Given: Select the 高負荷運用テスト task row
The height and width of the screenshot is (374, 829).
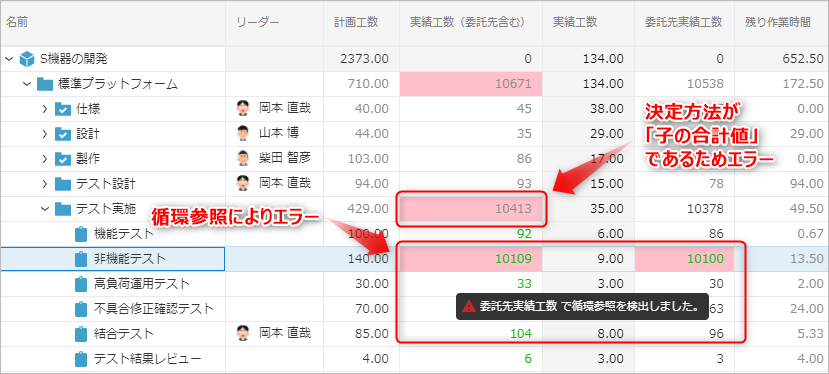Looking at the screenshot, I should 414,284.
